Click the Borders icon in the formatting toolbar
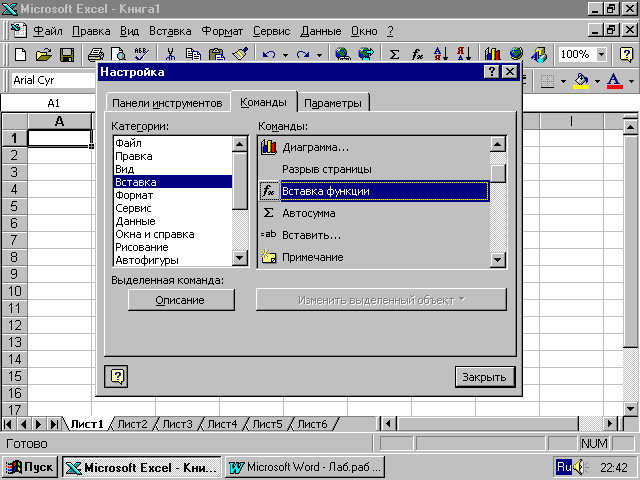 [547, 81]
